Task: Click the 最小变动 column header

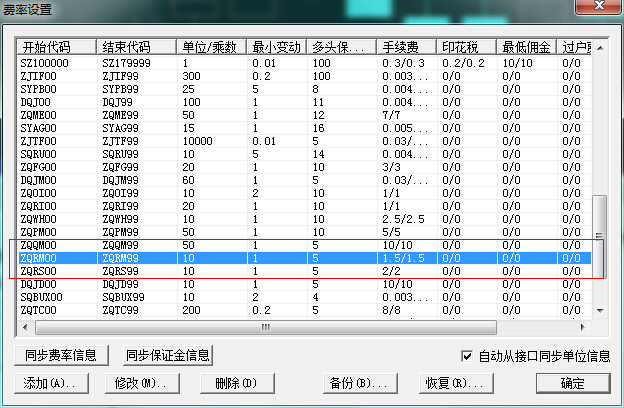Action: tap(277, 47)
